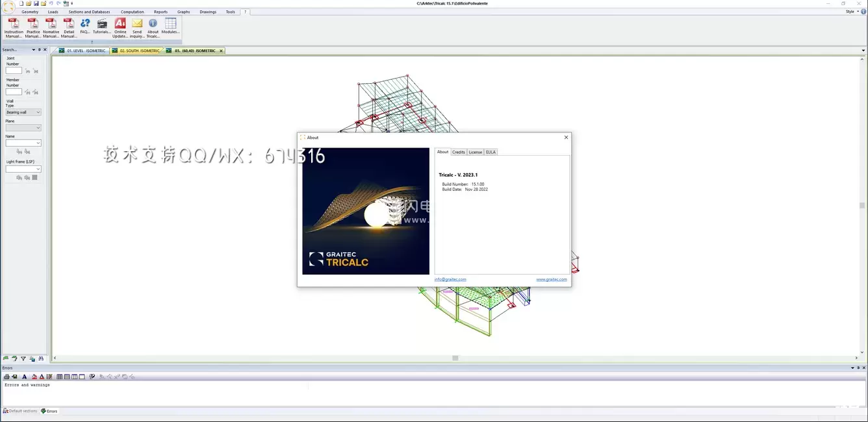
Task: Open the Search panel options arrow
Action: 33,49
